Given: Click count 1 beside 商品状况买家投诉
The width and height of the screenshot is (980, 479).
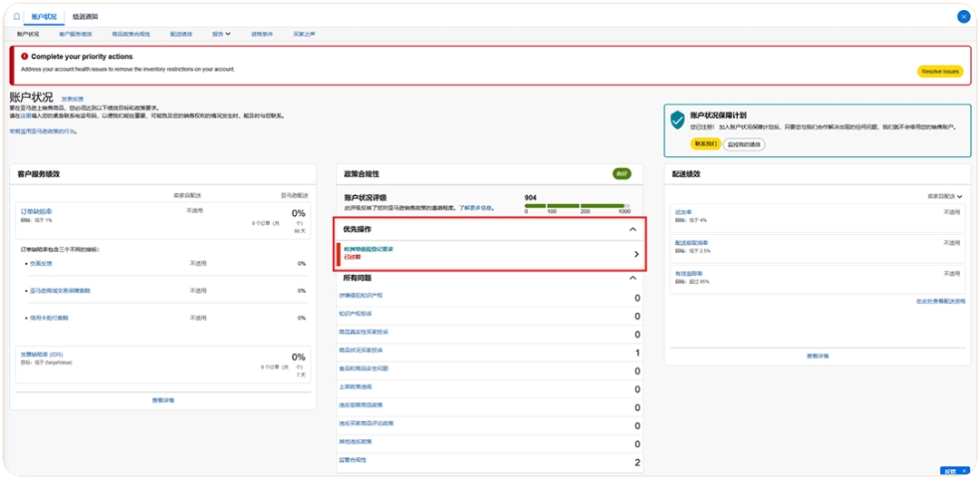Looking at the screenshot, I should tap(637, 354).
